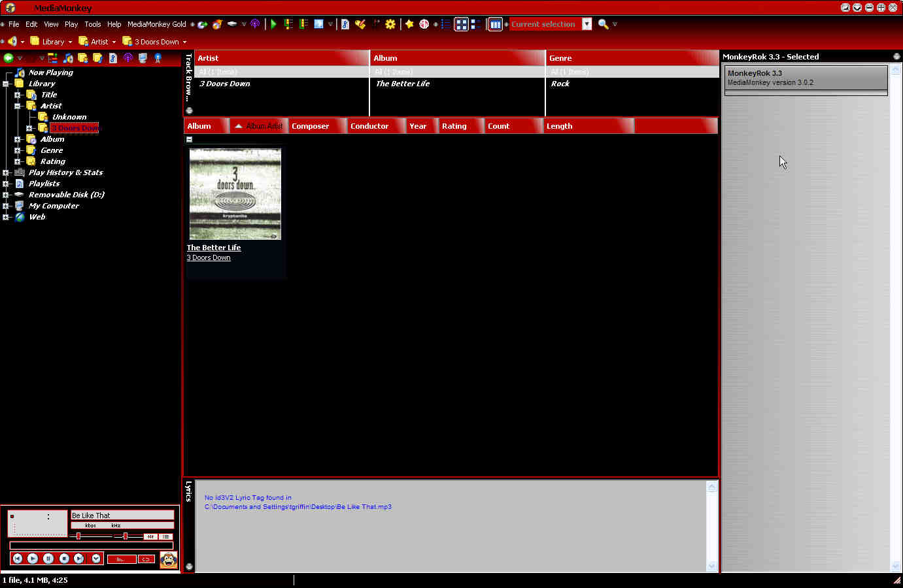903x588 pixels.
Task: Click the podcast icon in main toolbar
Action: (x=255, y=24)
